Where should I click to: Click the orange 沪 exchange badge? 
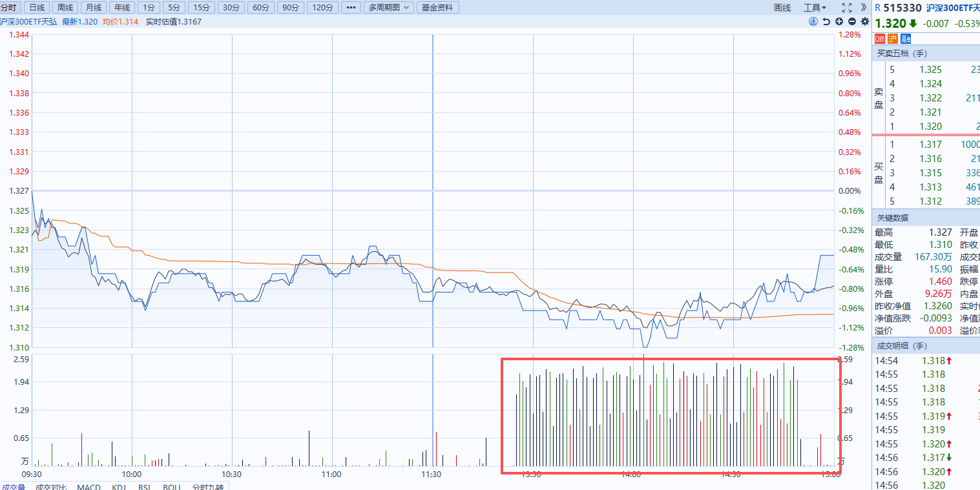[x=893, y=39]
